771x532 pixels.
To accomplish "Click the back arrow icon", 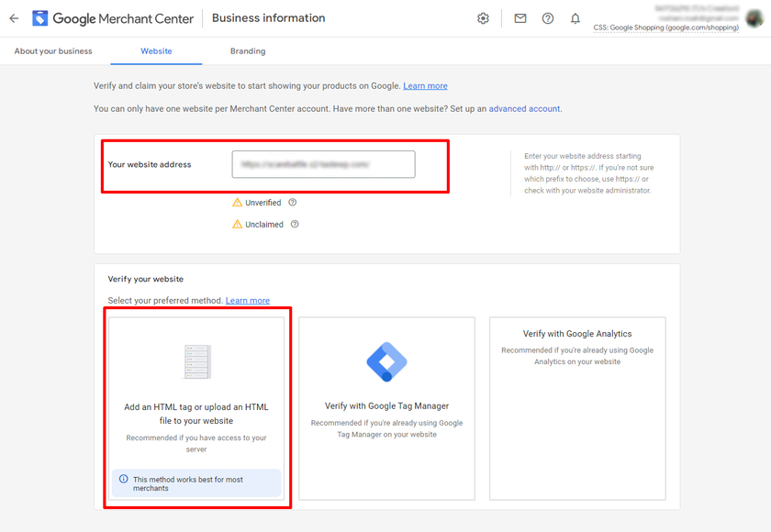I will tap(14, 18).
